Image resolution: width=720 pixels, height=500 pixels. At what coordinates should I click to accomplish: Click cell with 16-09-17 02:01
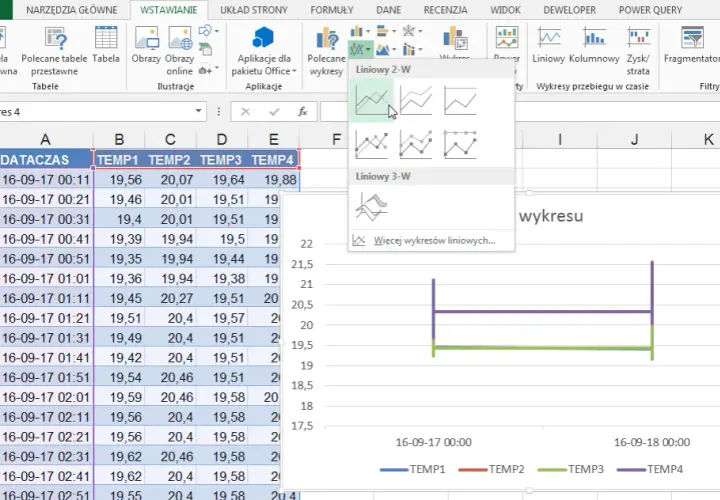pos(46,397)
